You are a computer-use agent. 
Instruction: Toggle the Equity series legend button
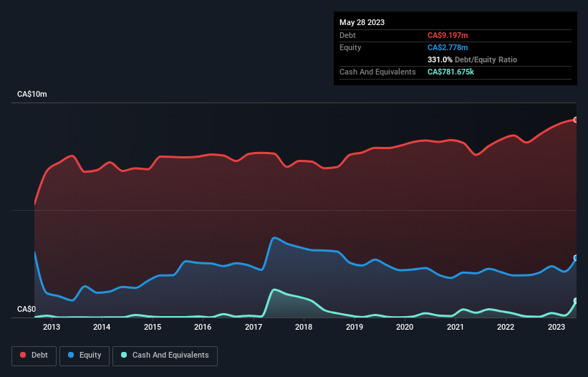(85, 355)
